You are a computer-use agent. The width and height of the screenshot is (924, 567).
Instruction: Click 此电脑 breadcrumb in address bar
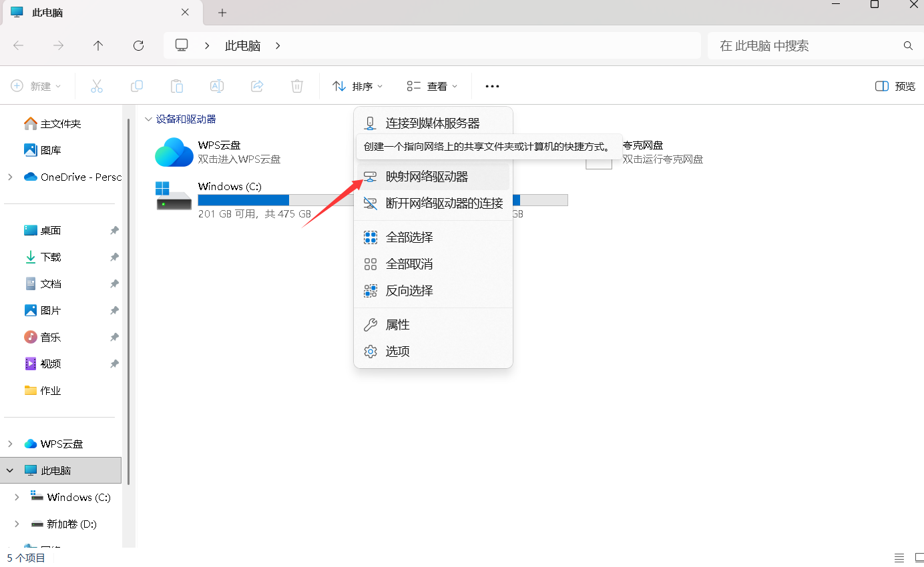point(242,45)
